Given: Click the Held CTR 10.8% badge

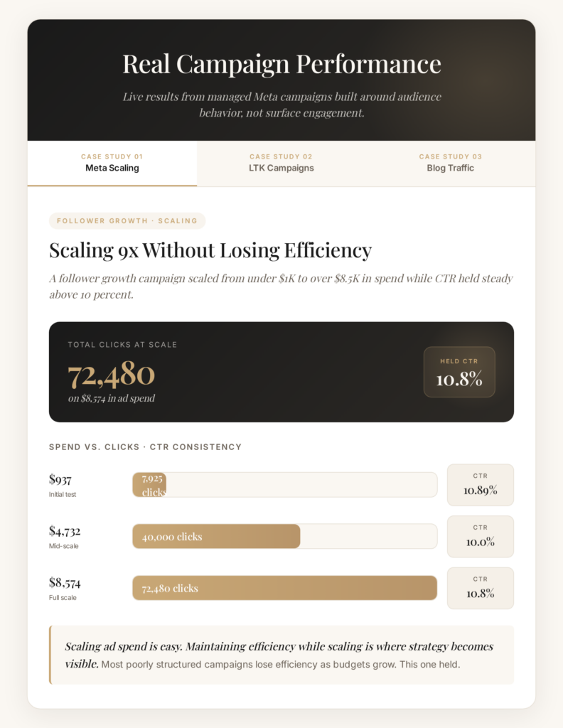Looking at the screenshot, I should (x=459, y=372).
